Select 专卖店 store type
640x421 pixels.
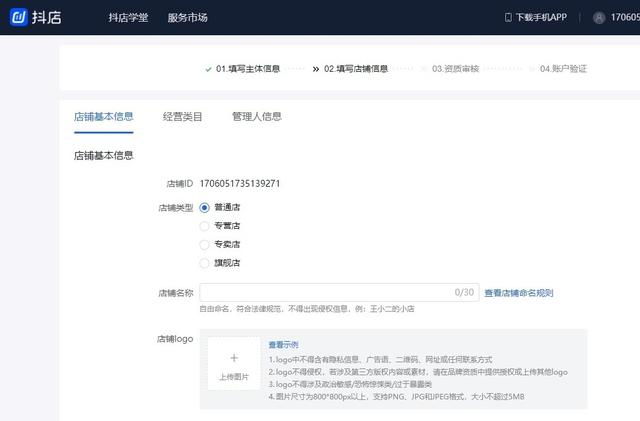[x=205, y=244]
